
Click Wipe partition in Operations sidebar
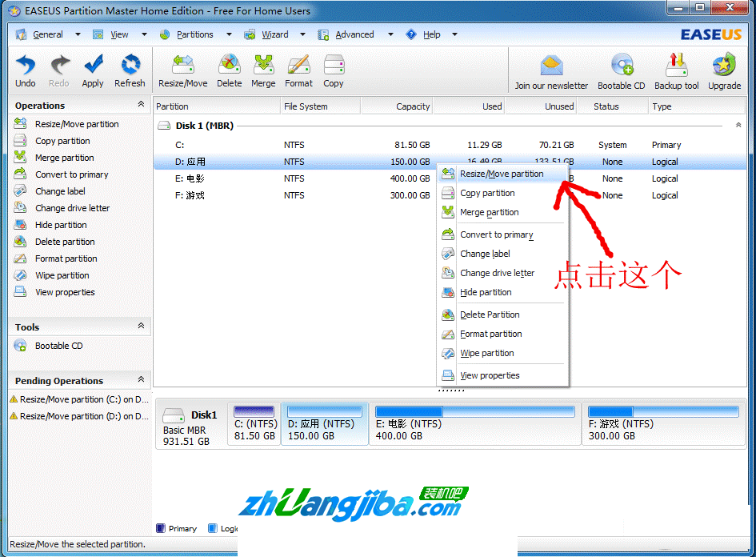tap(62, 275)
